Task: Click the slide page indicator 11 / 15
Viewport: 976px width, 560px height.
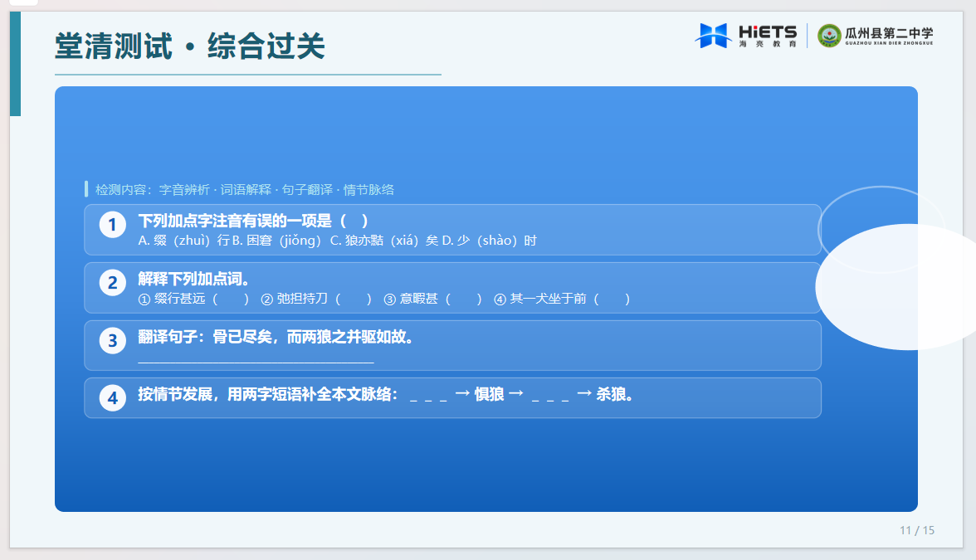Action: [917, 530]
